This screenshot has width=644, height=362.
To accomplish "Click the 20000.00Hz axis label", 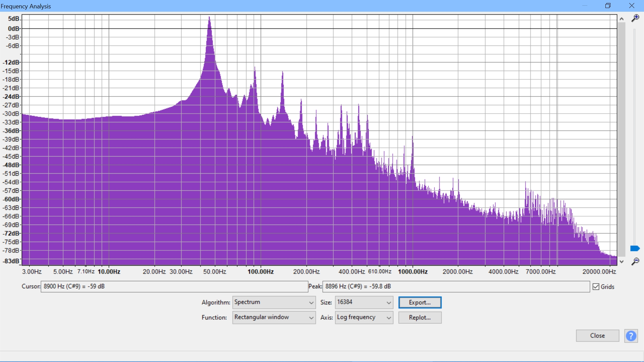I will [599, 271].
